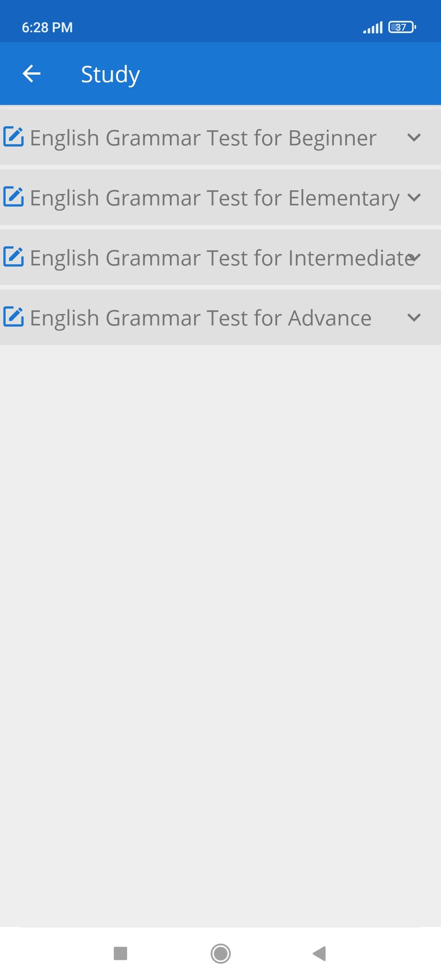Expand the Beginner test chevron
The height and width of the screenshot is (980, 441).
(x=414, y=138)
